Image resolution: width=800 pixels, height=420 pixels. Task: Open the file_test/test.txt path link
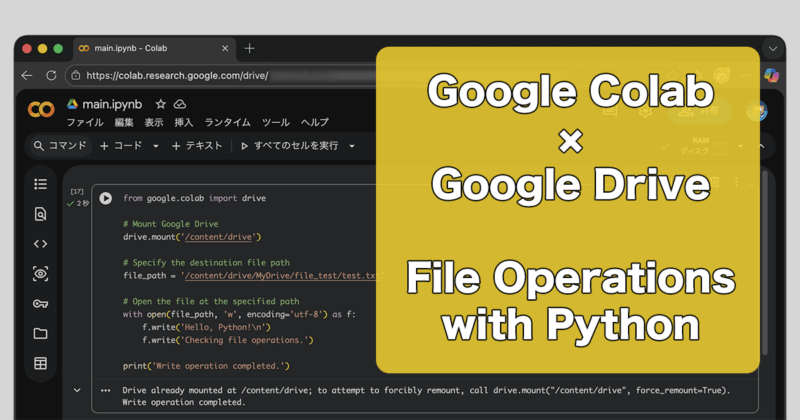pos(280,276)
